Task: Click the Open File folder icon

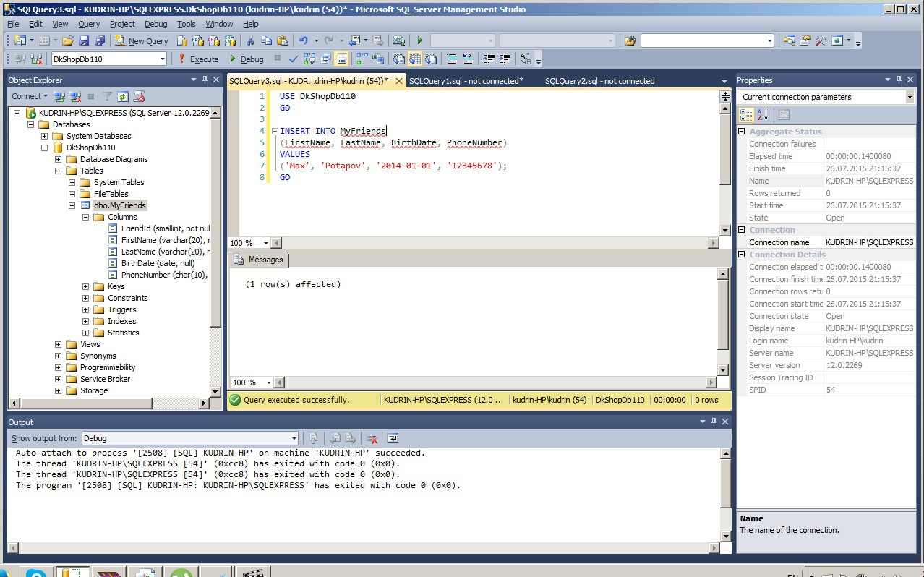Action: [x=67, y=41]
